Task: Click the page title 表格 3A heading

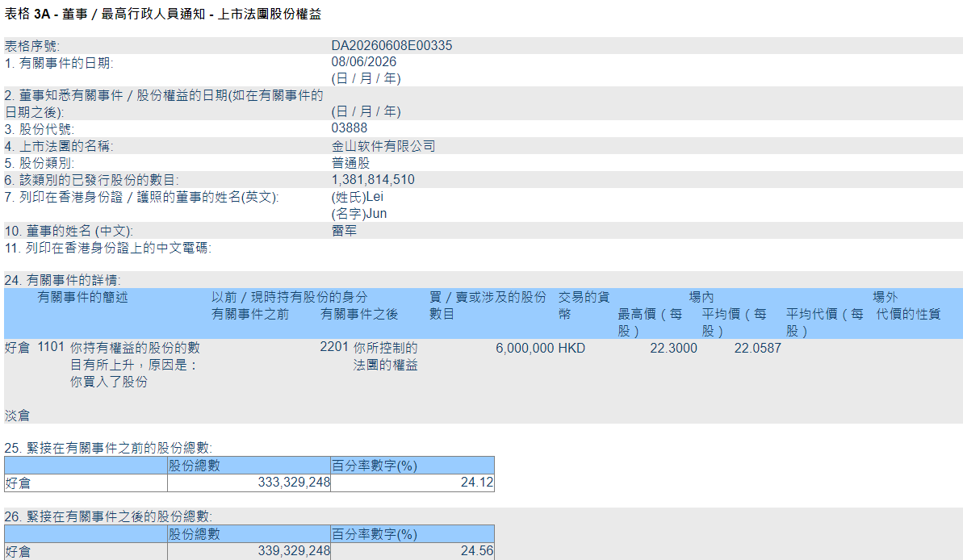Action: (x=163, y=14)
